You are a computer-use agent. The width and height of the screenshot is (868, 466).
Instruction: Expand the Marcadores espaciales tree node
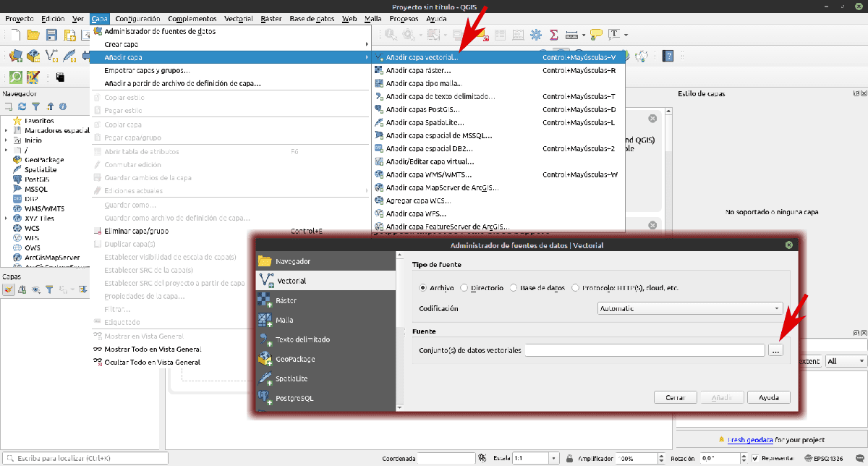click(6, 130)
